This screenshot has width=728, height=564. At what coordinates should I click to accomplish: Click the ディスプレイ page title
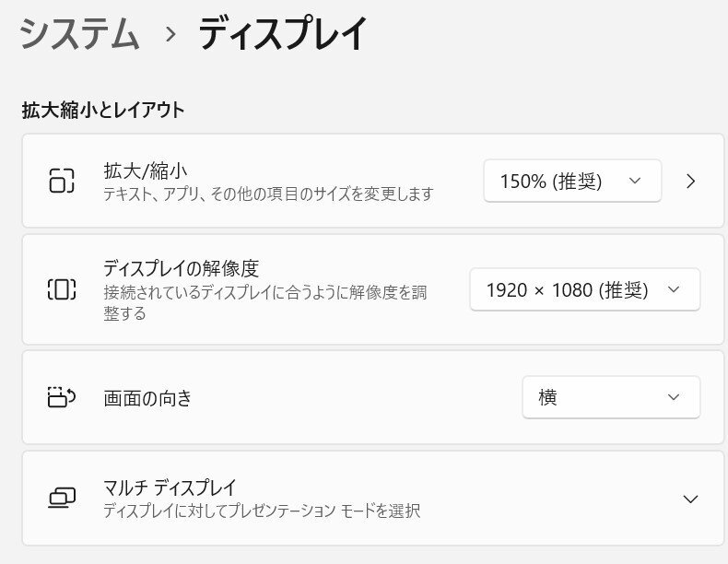[x=283, y=35]
